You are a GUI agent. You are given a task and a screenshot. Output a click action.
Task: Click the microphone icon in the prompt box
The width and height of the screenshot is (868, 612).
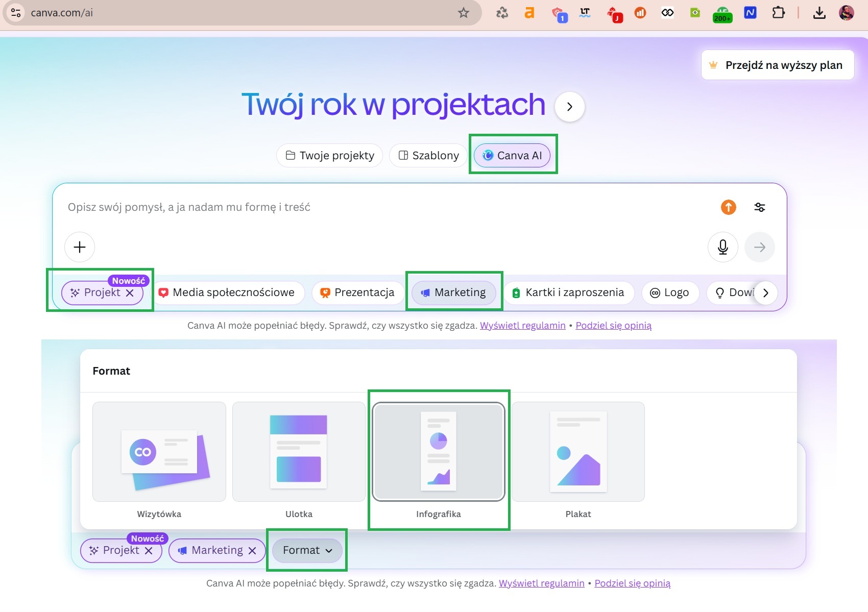point(722,247)
